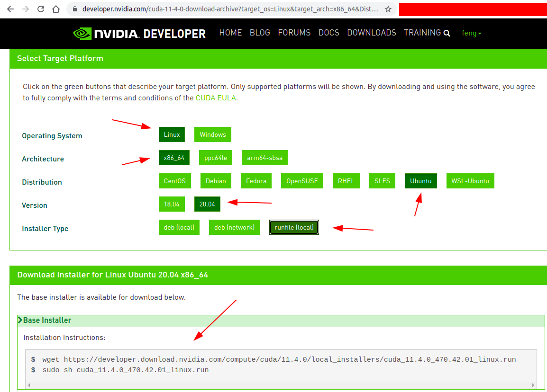
Task: Choose the x86_64 architecture
Action: tap(174, 158)
